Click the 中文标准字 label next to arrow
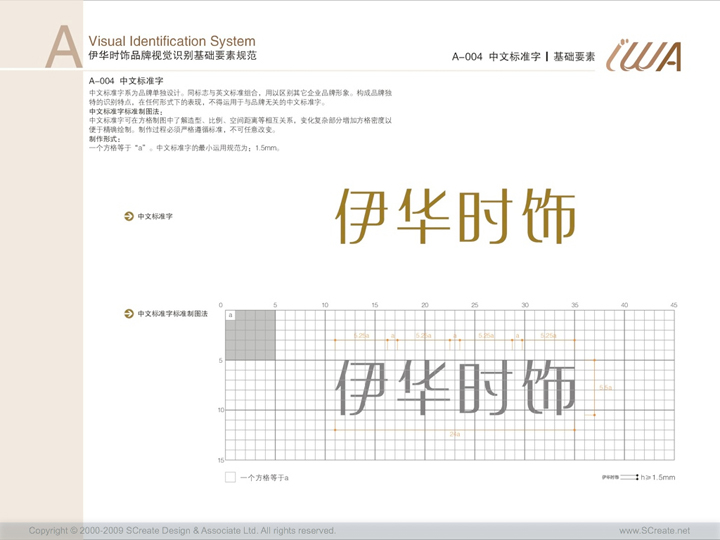This screenshot has width=720, height=540. [x=155, y=216]
